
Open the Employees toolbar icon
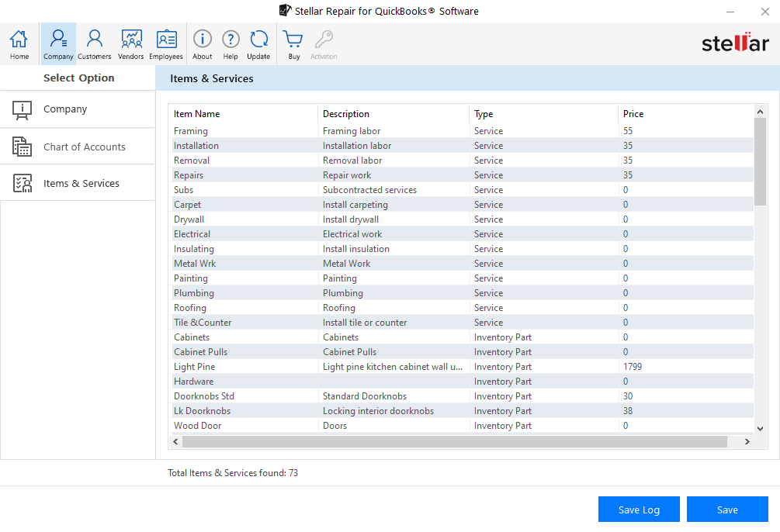[166, 43]
